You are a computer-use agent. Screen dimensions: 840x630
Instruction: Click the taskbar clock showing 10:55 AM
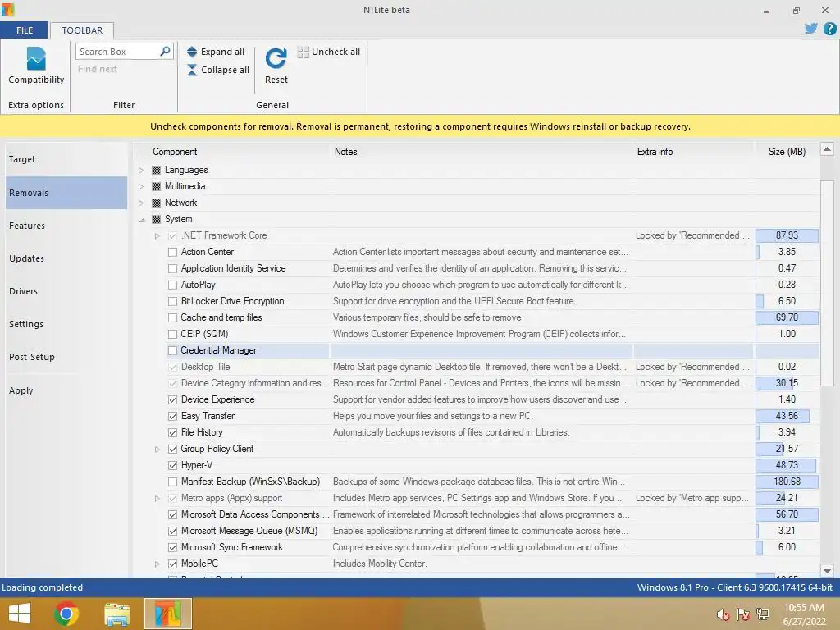[x=804, y=614]
